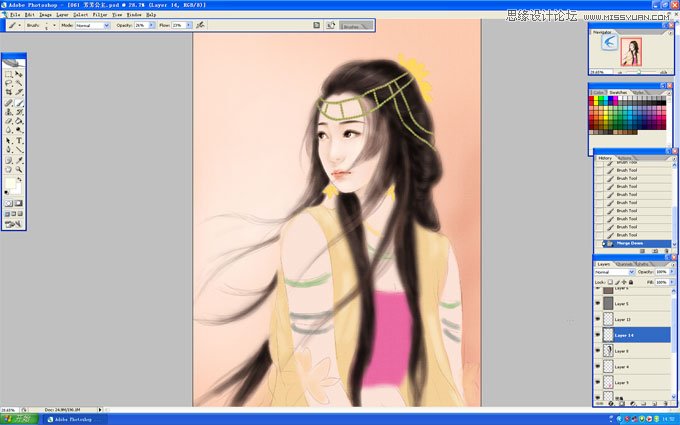The image size is (680, 425).
Task: Select the Rectangular Marquee tool
Action: [8, 74]
